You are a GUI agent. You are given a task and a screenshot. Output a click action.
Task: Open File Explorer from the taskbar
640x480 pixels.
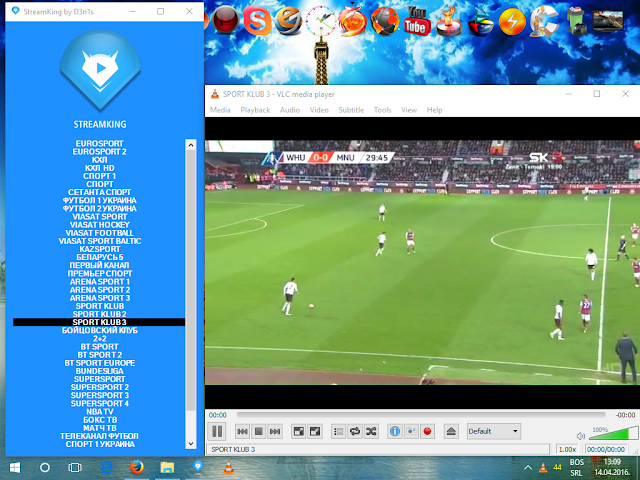(x=167, y=468)
